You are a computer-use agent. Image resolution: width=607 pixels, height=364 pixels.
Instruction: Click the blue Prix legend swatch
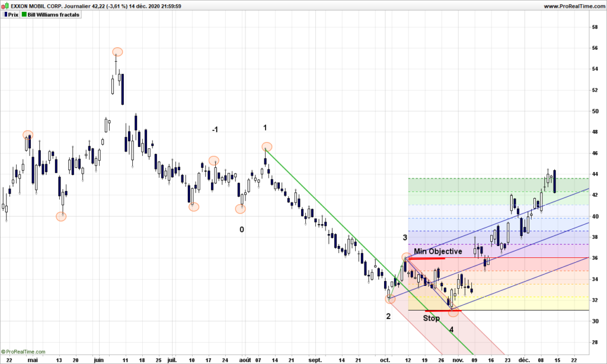(x=5, y=15)
